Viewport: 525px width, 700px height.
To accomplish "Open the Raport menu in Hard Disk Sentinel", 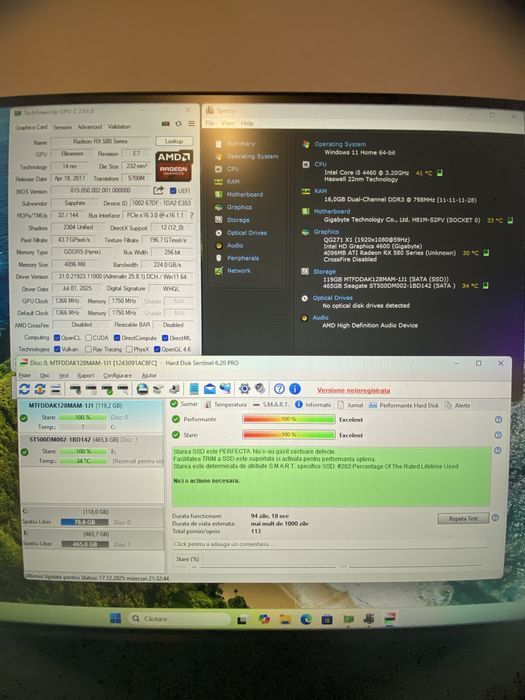I will click(x=86, y=376).
